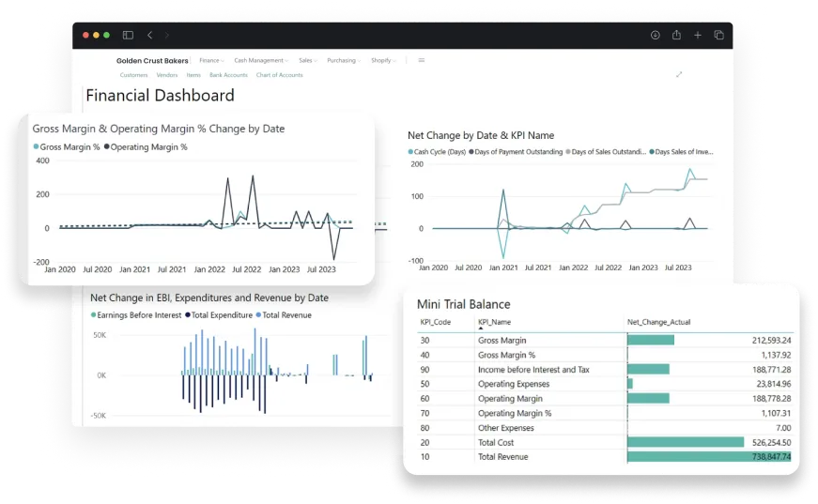Click the browser share icon

coord(676,36)
